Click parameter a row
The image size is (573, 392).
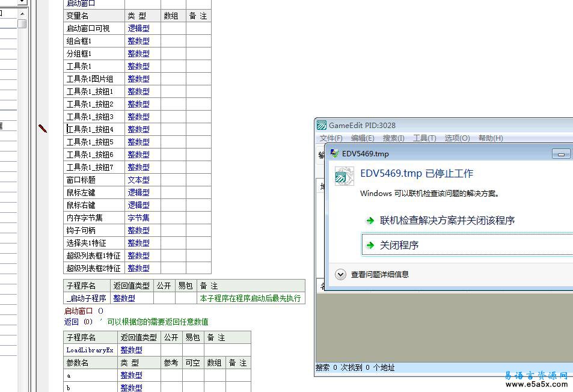tap(157, 375)
